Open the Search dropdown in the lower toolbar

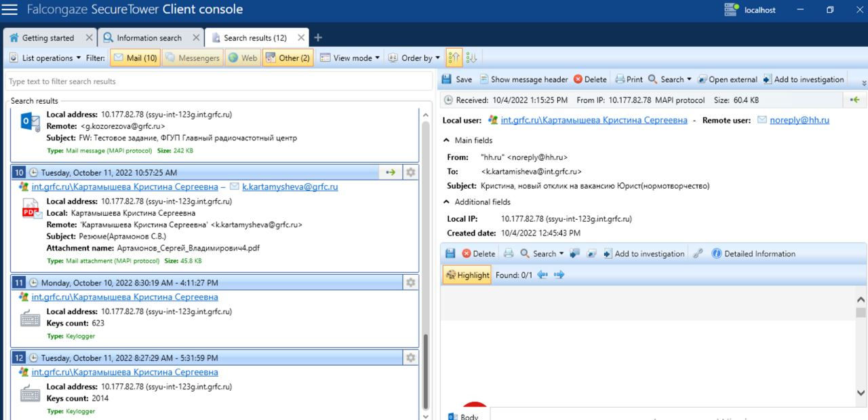click(542, 254)
